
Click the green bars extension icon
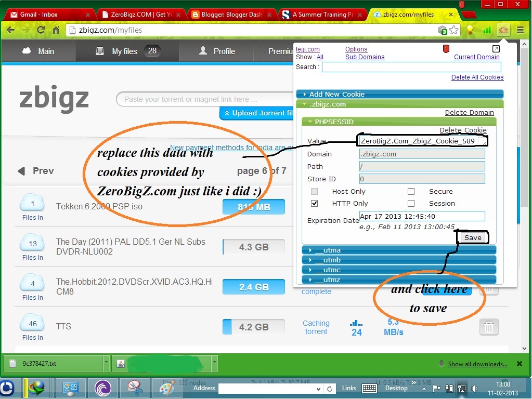pyautogui.click(x=487, y=30)
